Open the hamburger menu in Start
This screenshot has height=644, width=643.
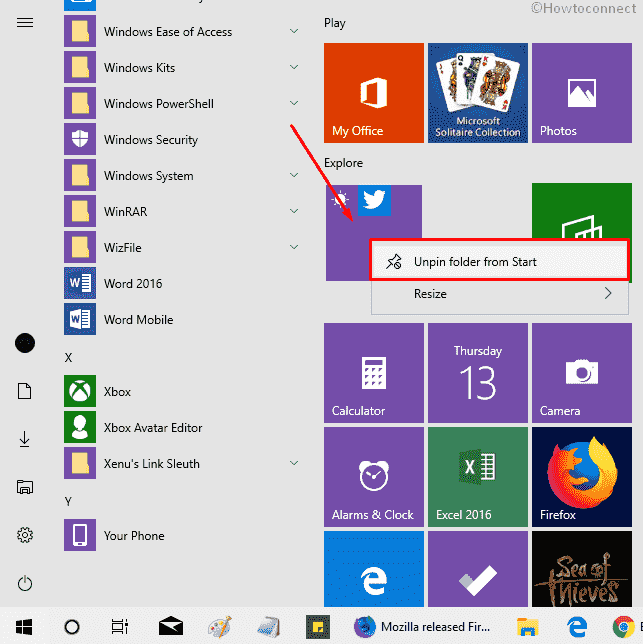(x=25, y=22)
